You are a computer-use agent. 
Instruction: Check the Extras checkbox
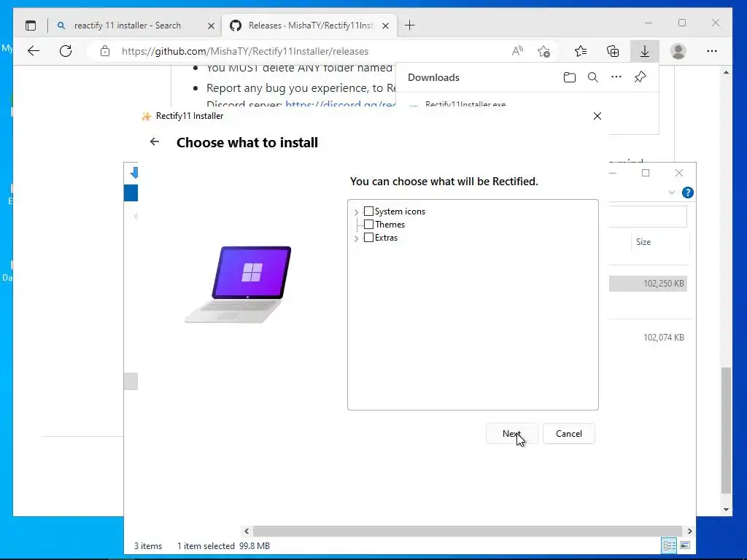point(368,238)
